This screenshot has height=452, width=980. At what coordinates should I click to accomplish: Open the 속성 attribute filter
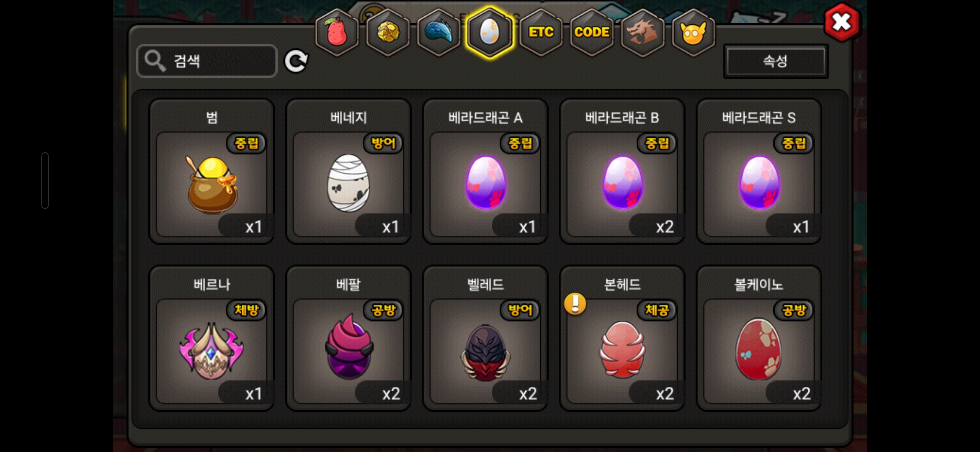[776, 61]
